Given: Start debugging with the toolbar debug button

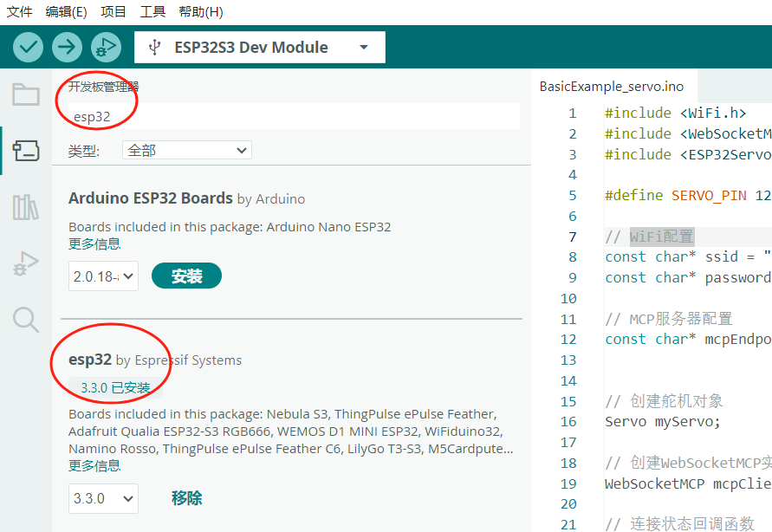Looking at the screenshot, I should [106, 48].
